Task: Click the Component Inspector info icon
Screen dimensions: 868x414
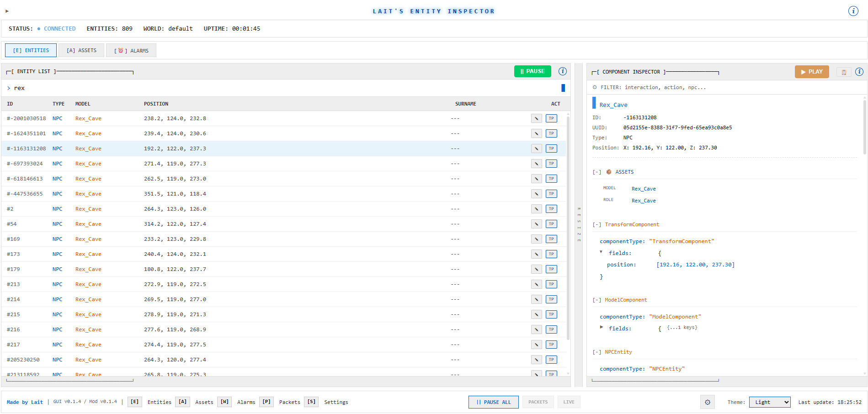Action: pos(859,72)
